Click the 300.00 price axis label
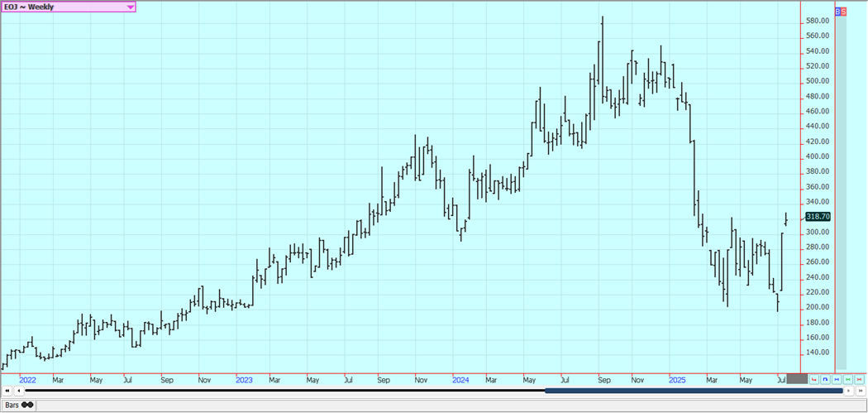The image size is (868, 413). (818, 233)
